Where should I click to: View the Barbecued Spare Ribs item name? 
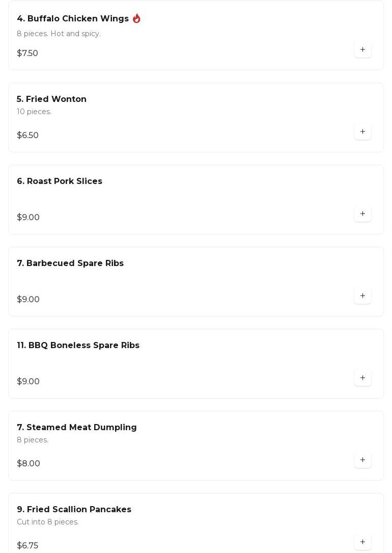70,264
